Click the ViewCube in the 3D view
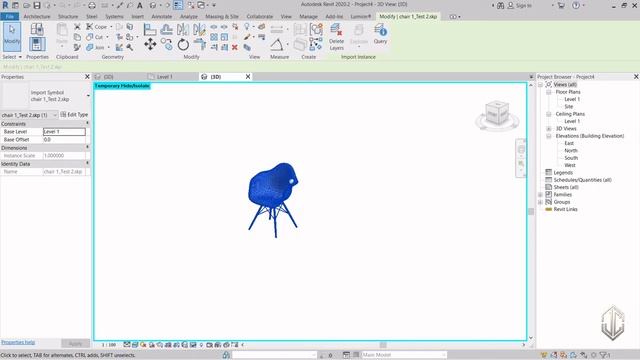This screenshot has width=640, height=360. (x=497, y=114)
